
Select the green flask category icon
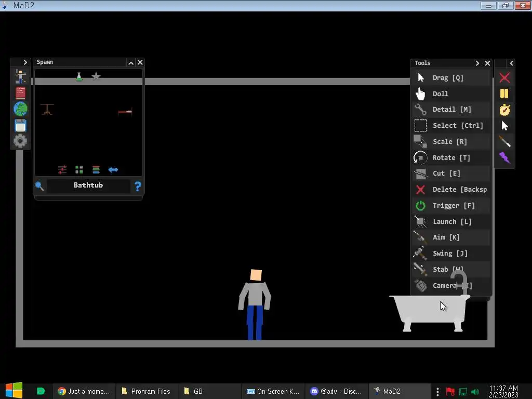[79, 77]
